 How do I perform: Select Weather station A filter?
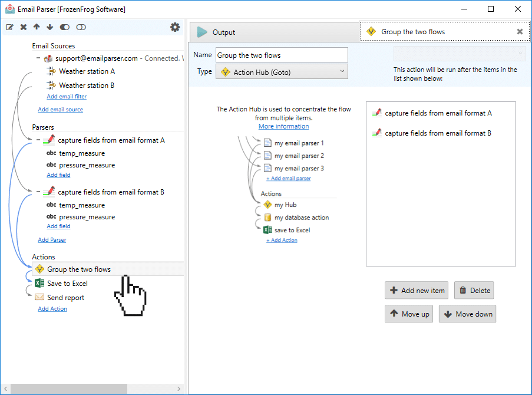pos(87,71)
